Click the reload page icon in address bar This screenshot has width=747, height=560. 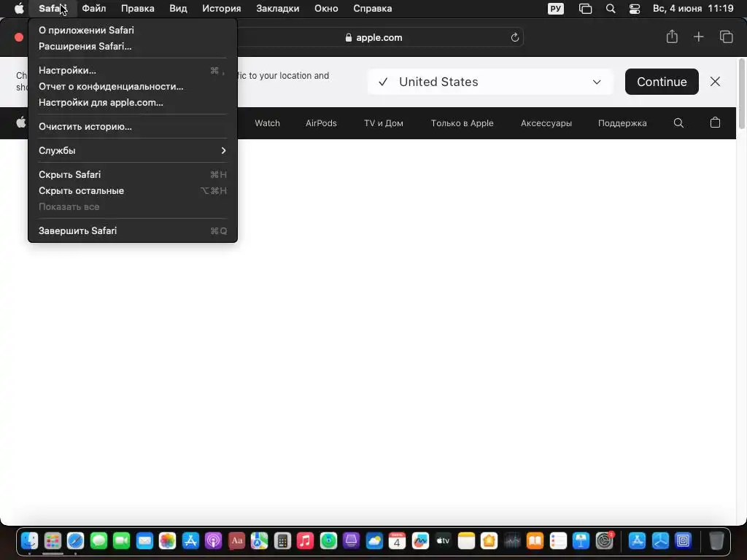[514, 38]
